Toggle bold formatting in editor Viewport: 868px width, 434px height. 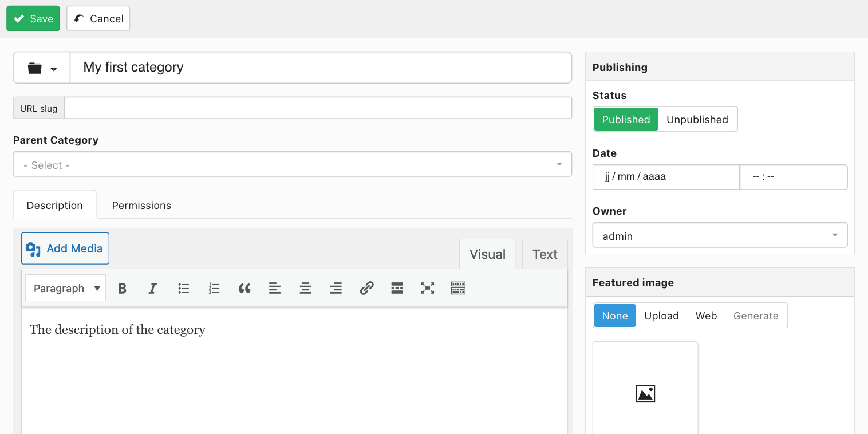tap(122, 289)
